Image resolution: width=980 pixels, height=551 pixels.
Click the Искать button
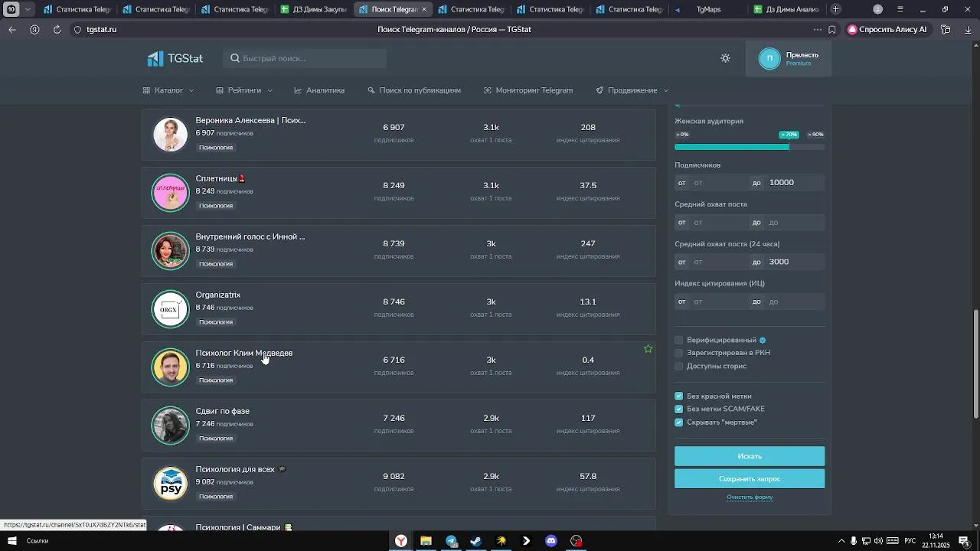pos(750,456)
